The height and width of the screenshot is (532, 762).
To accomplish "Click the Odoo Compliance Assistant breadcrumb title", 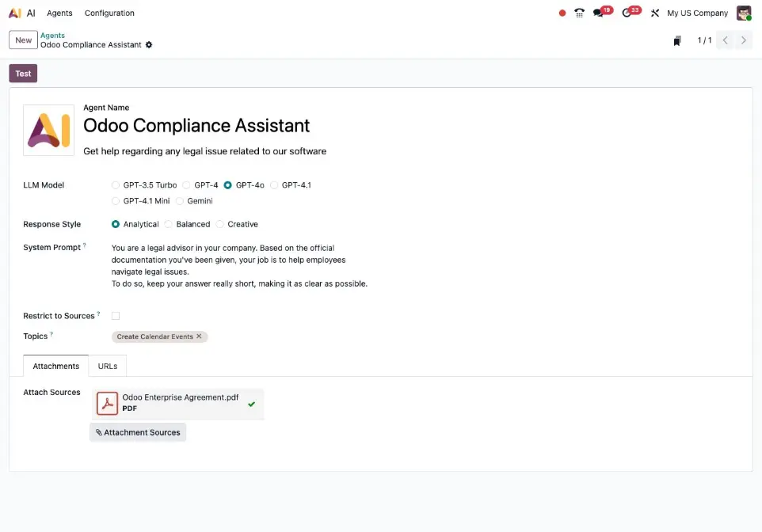I will [x=91, y=44].
